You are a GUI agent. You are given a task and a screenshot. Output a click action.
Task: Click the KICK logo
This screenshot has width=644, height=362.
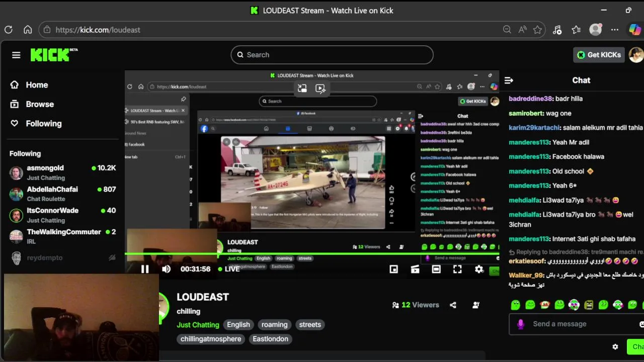point(54,55)
